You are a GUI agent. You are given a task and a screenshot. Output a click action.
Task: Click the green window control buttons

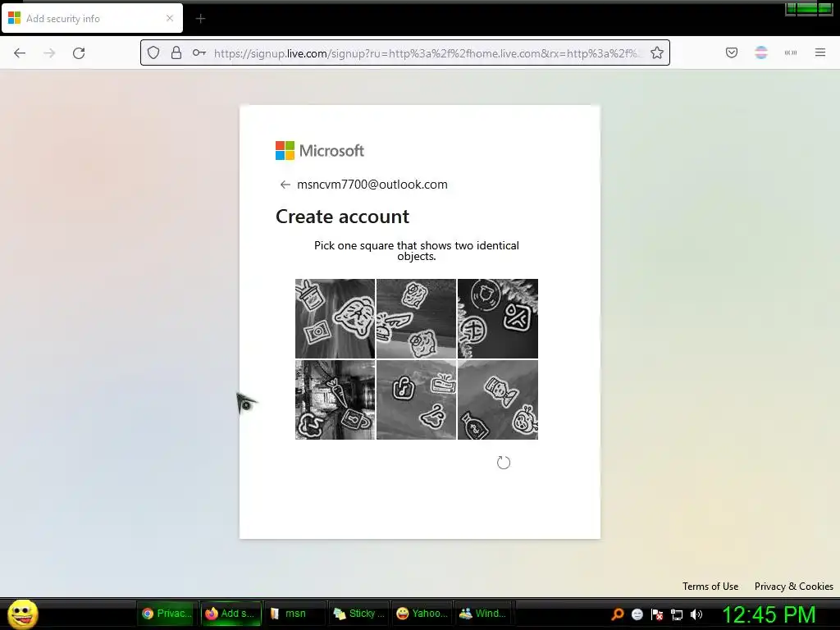coord(809,8)
